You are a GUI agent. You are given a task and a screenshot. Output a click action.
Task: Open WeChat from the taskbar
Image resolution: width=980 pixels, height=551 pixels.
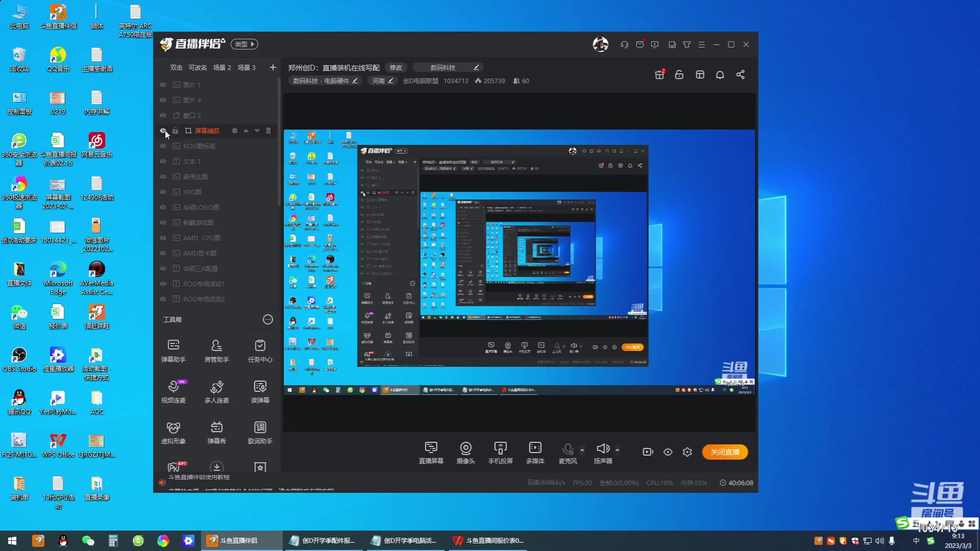point(88,541)
